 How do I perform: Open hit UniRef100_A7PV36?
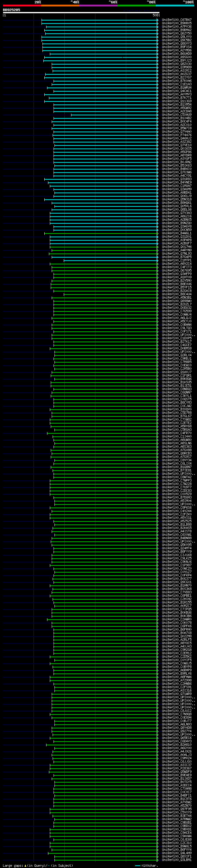click(x=176, y=26)
